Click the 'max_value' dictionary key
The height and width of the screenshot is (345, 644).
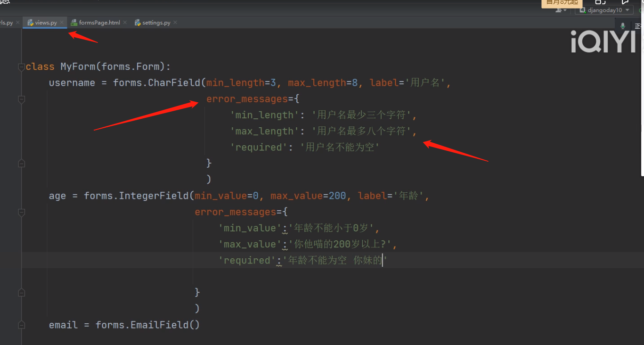coord(250,244)
